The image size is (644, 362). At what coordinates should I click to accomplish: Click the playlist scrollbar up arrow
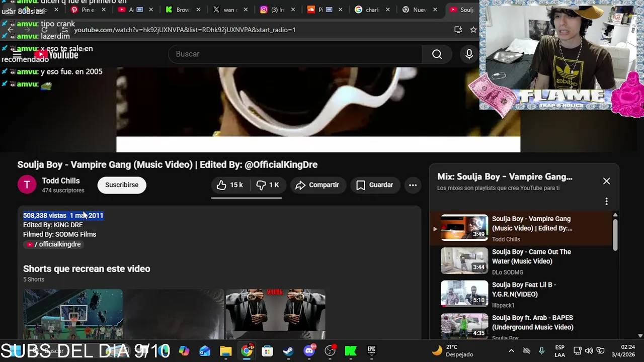pyautogui.click(x=615, y=215)
